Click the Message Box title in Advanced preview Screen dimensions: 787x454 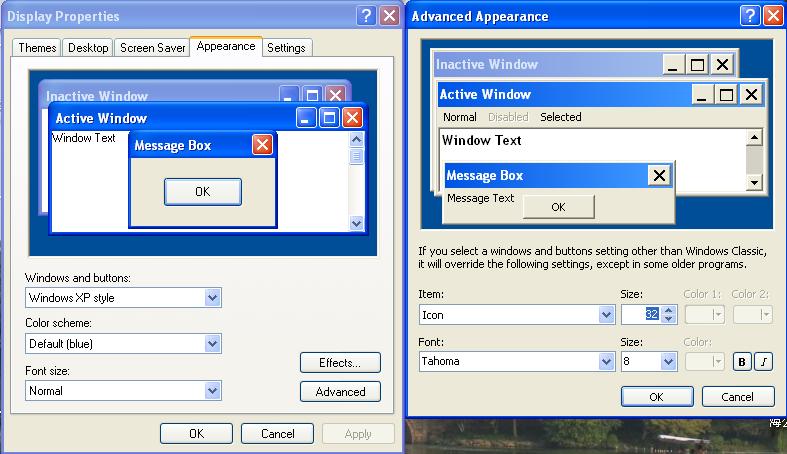point(484,176)
